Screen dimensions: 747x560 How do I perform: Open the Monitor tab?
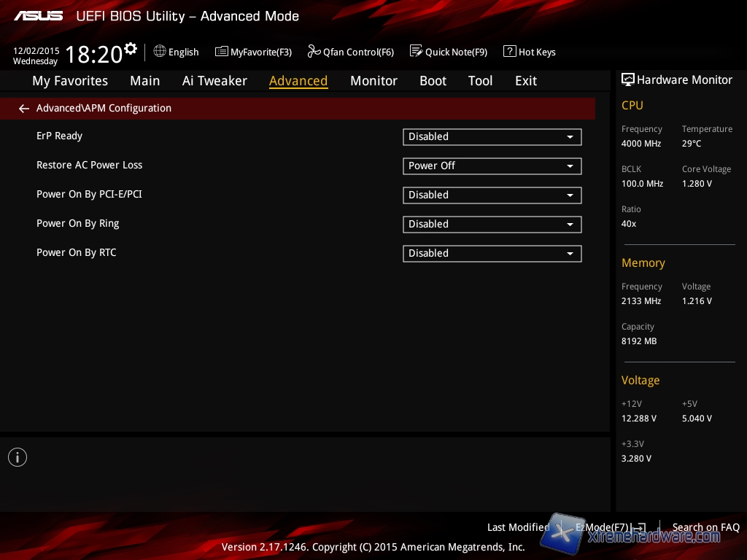click(373, 81)
